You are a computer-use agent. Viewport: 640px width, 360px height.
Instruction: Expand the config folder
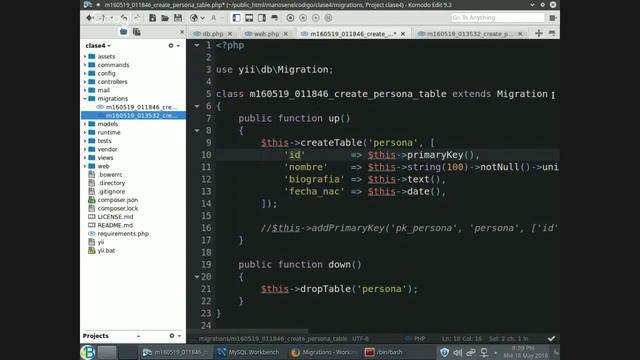[85, 73]
